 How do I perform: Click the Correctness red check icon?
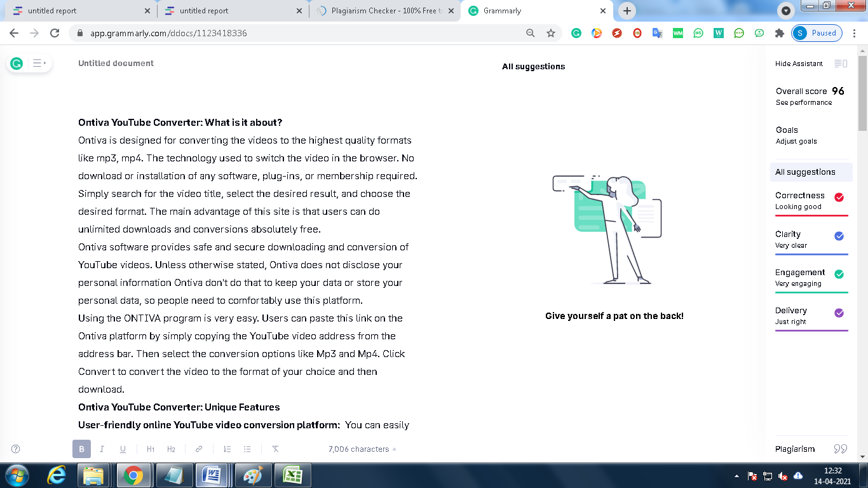coord(839,197)
